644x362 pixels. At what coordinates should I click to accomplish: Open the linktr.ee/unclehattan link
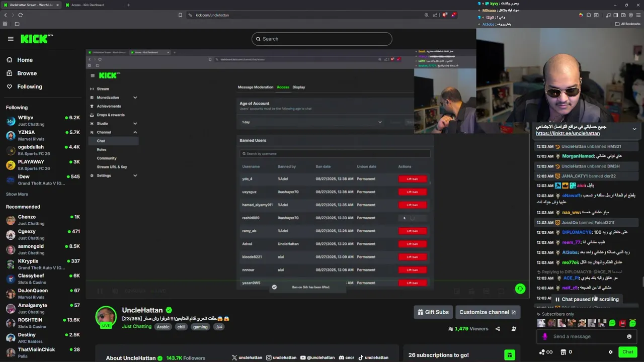coord(568,134)
